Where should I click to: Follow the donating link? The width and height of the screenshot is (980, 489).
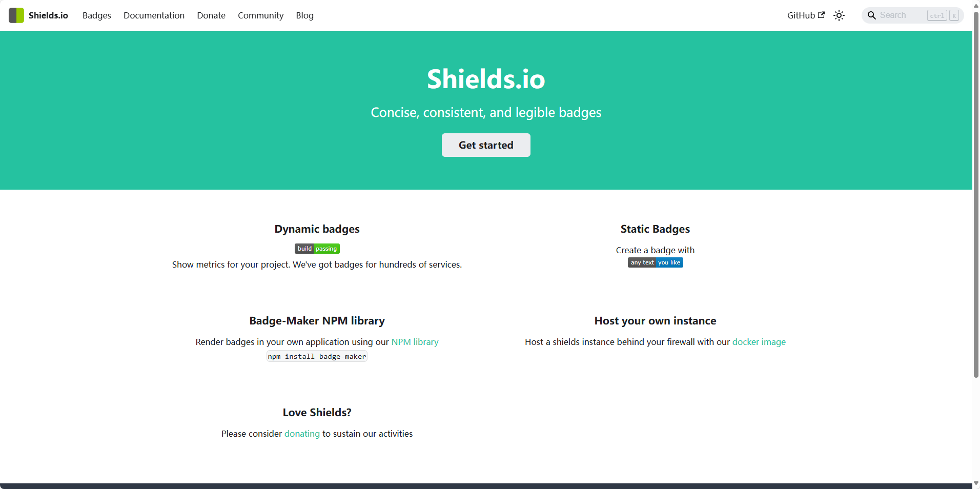tap(302, 434)
